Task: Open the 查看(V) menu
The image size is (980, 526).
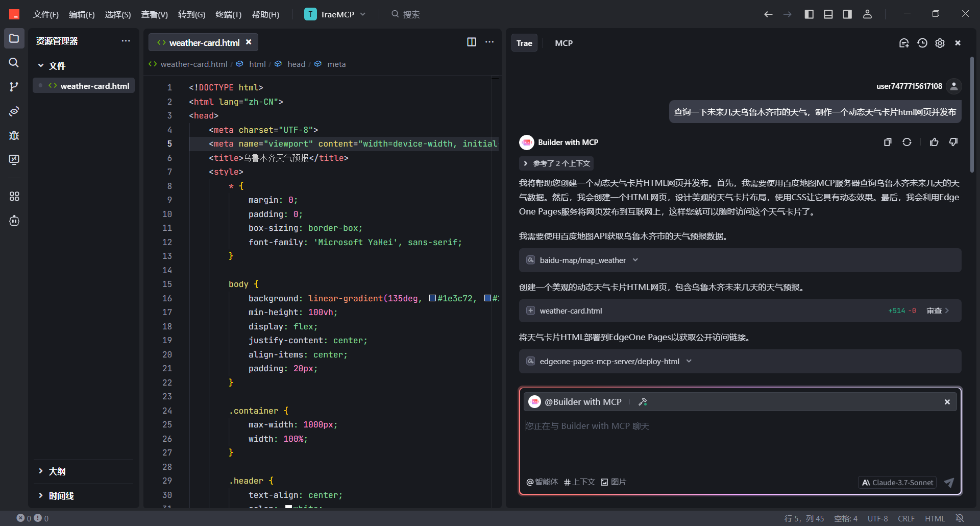Action: pos(155,14)
